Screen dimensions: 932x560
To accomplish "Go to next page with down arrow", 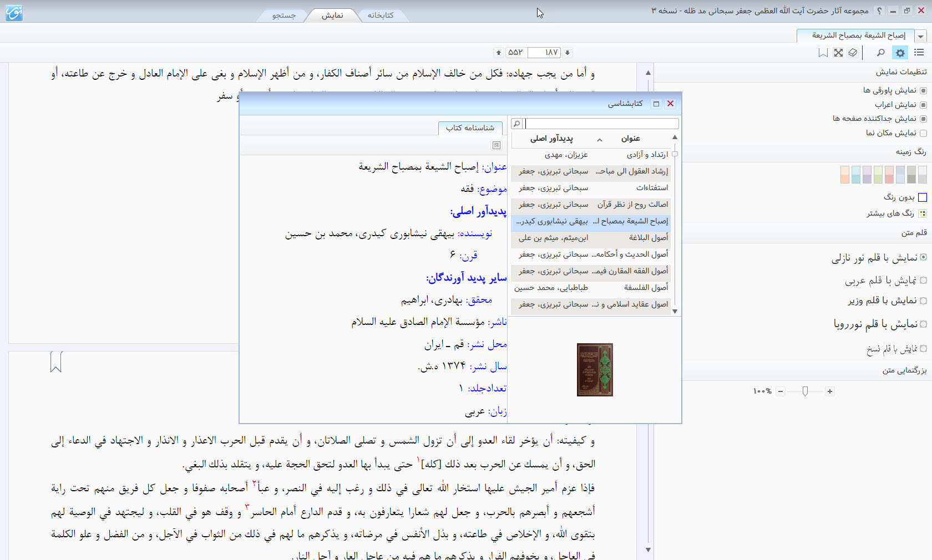I will coord(567,53).
